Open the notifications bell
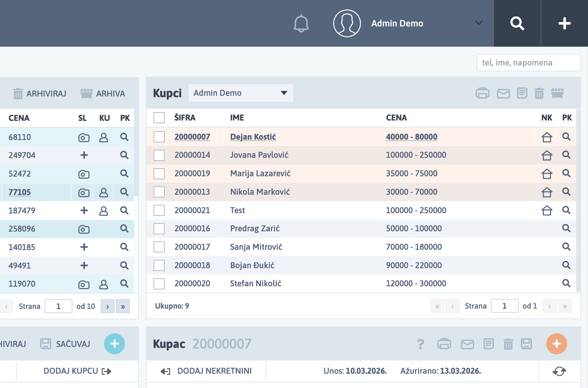Screen dimensions: 588x388 tap(301, 23)
